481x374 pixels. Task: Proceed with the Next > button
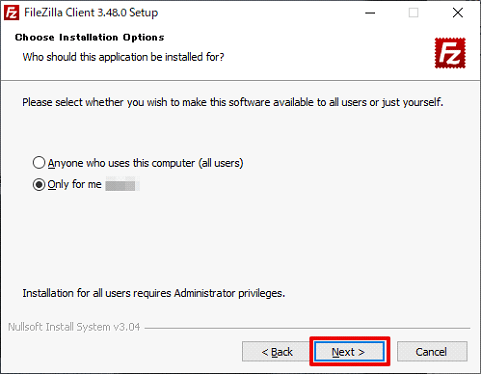click(x=350, y=351)
